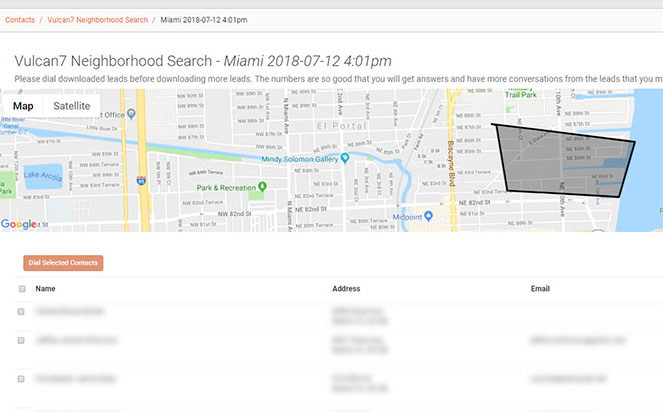Check the first contact row checkbox
Screen dimensions: 663x412
21,312
